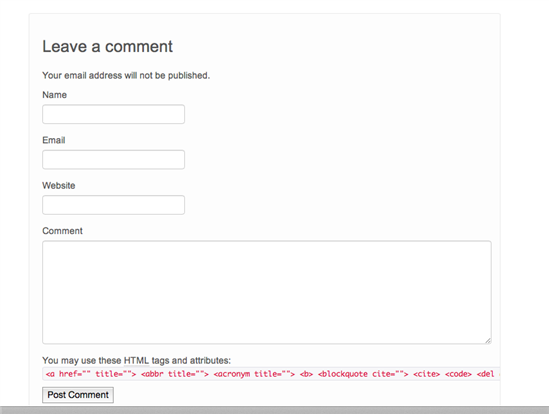549x414 pixels.
Task: Click the Website field label
Action: [x=58, y=186]
